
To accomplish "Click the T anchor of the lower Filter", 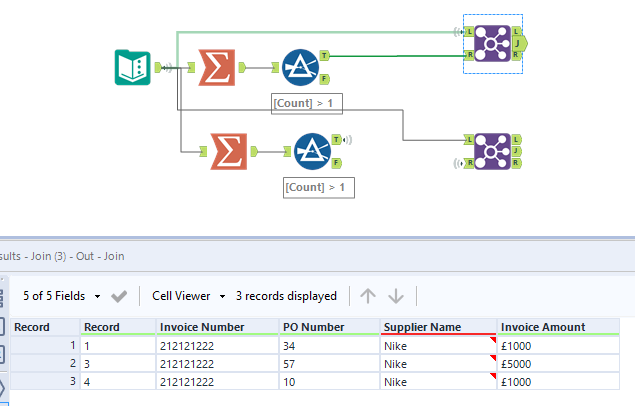I will 336,140.
